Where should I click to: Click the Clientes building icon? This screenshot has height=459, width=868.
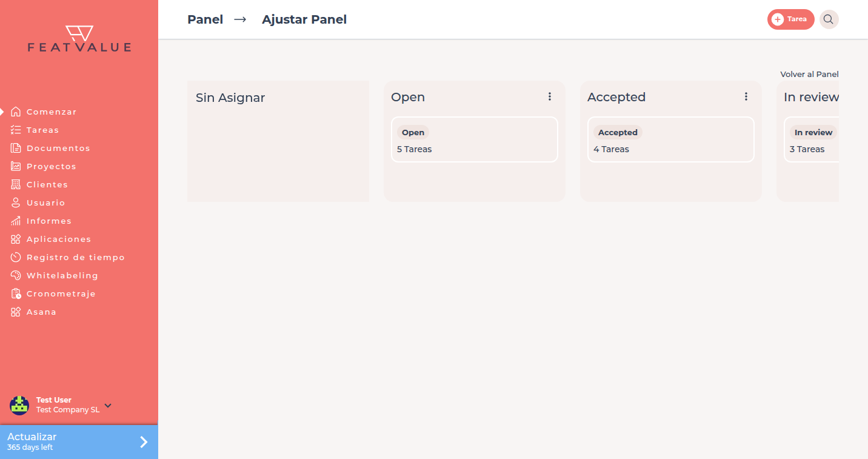[16, 184]
